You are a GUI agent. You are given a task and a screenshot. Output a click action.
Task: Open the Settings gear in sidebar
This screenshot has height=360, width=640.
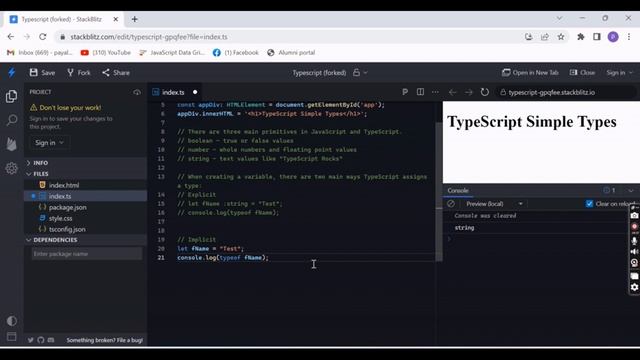pyautogui.click(x=12, y=168)
